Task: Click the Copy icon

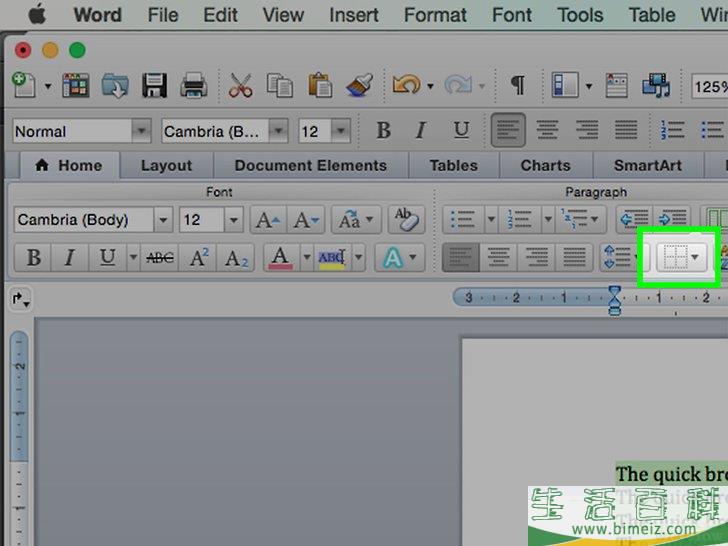Action: [x=280, y=85]
